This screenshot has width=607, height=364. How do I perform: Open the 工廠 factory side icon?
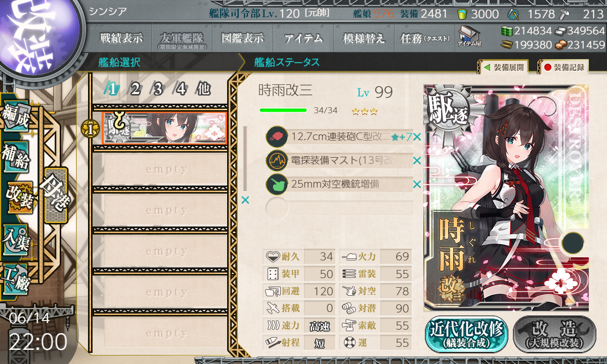[16, 278]
